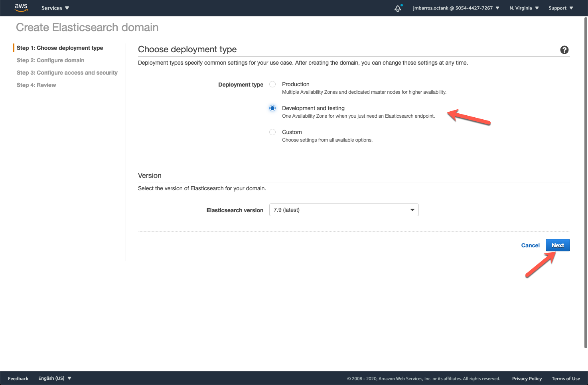Go to Step 1: Choose deployment type
The width and height of the screenshot is (588, 385).
click(x=60, y=48)
